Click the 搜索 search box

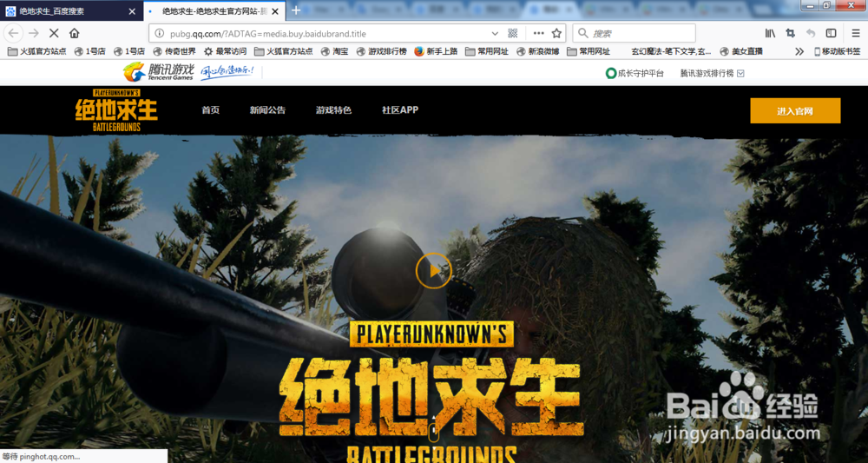click(x=634, y=33)
